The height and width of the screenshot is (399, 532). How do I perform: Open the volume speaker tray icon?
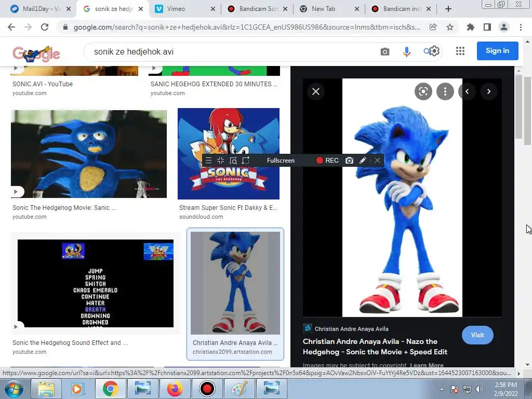(x=479, y=389)
